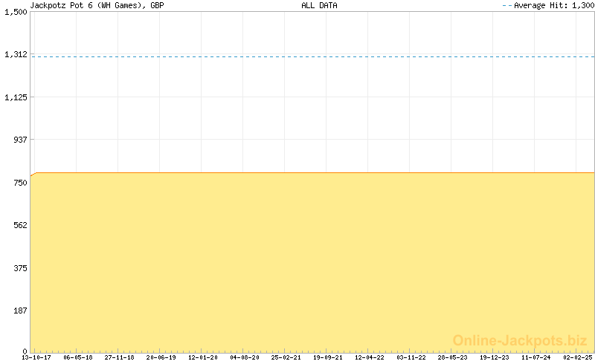Click the 1,500 value on y-axis
Viewport: 595px width, 364px height.
pos(16,11)
